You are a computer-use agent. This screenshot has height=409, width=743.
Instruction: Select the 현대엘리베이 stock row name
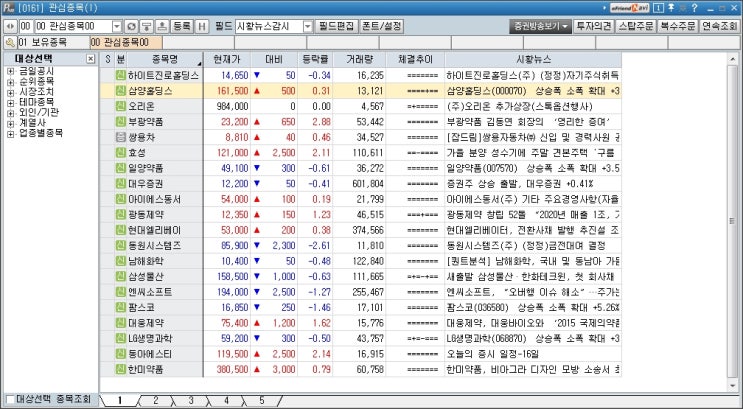pos(154,230)
